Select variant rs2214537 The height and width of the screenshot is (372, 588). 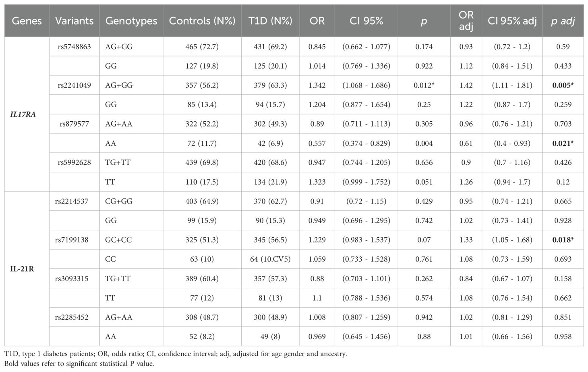[72, 201]
